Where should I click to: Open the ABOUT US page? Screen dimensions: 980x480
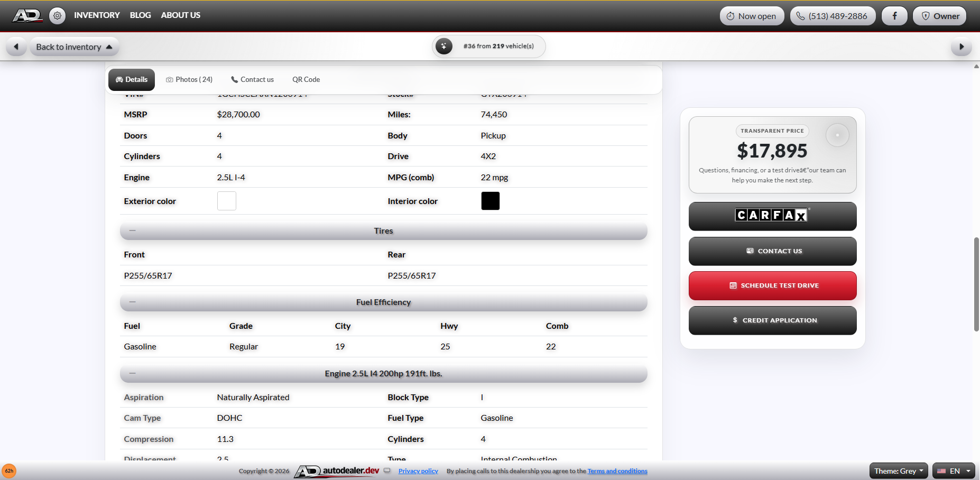tap(180, 15)
